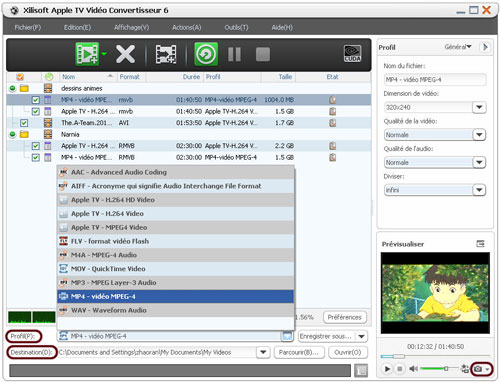Viewport: 500px width, 383px height.
Task: Click the film icon of dessins animes group
Action: (x=48, y=88)
